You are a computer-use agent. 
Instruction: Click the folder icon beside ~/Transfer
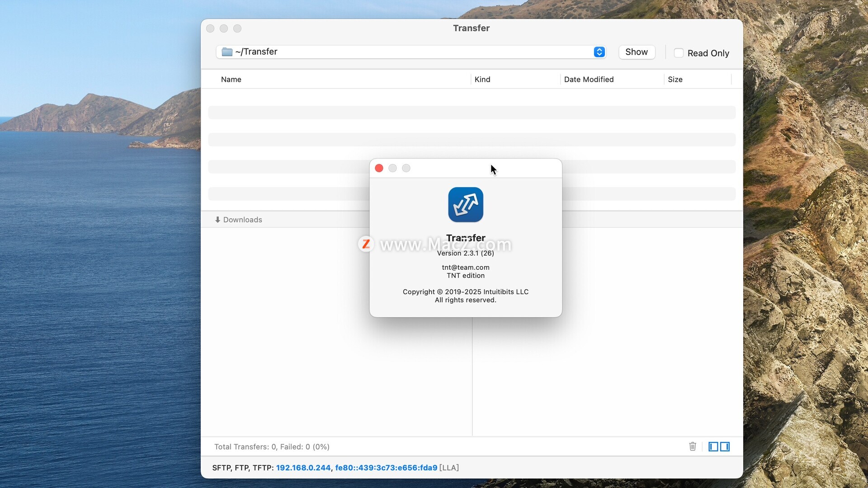click(227, 52)
